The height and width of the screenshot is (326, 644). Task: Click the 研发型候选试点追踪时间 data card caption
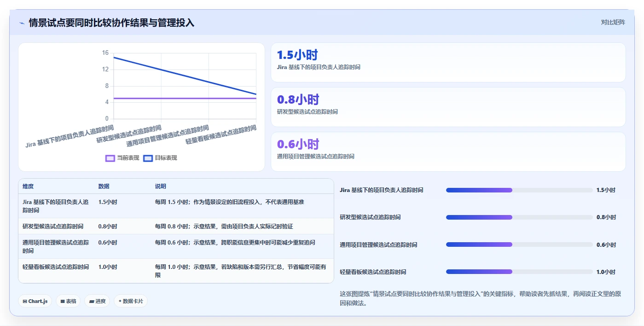pos(307,112)
